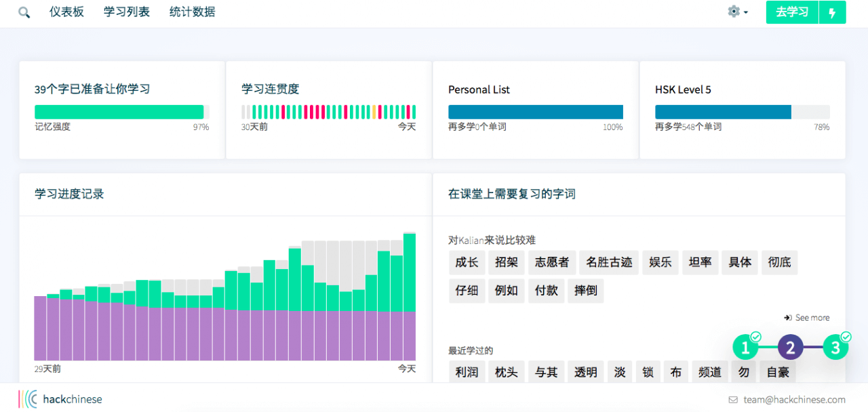Click the hackchinese logo in the footer
Image resolution: width=868 pixels, height=412 pixels.
click(60, 399)
